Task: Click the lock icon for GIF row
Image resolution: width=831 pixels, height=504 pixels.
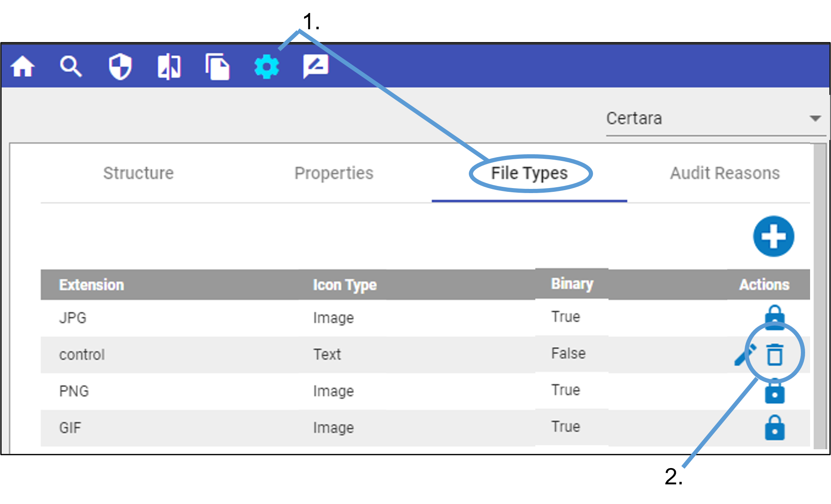Action: [775, 428]
